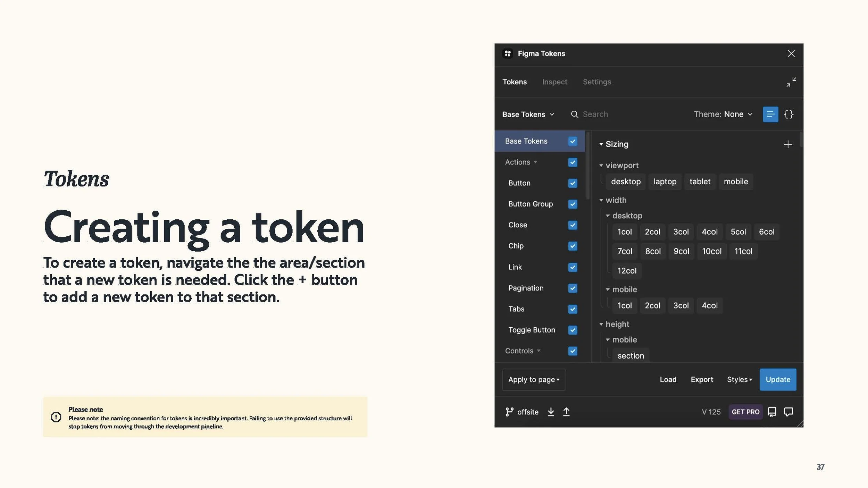Open the feedback speech bubble icon
Viewport: 868px width, 488px height.
pyautogui.click(x=788, y=412)
